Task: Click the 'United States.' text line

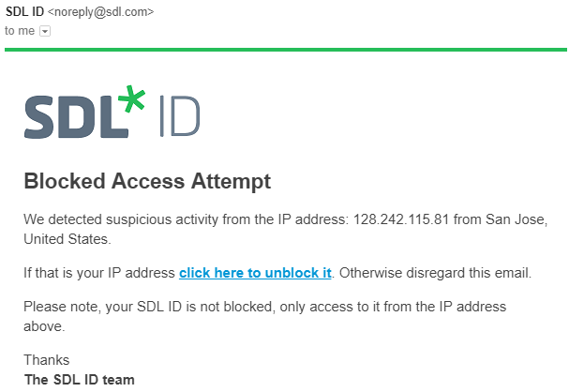Action: [x=67, y=239]
